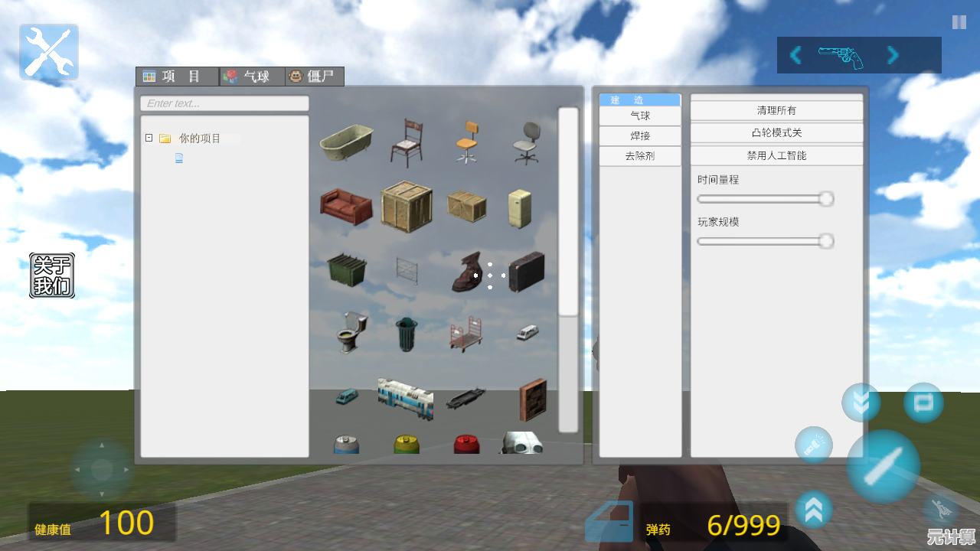The image size is (980, 551).
Task: Toggle 禁用人工智能 AI option
Action: point(776,155)
